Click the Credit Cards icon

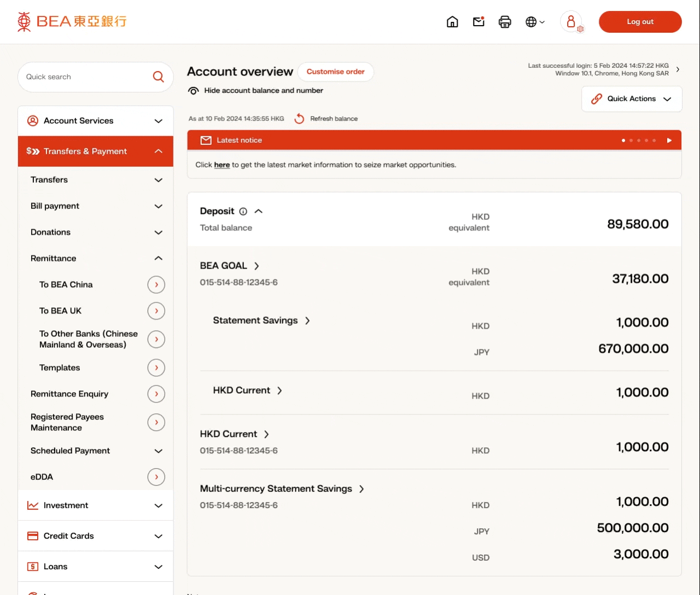point(33,536)
